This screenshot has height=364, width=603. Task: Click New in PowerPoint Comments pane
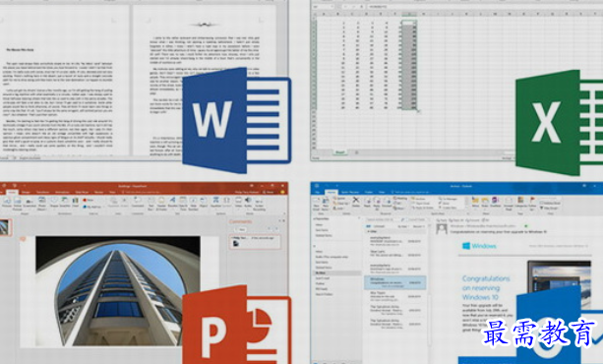tap(241, 229)
